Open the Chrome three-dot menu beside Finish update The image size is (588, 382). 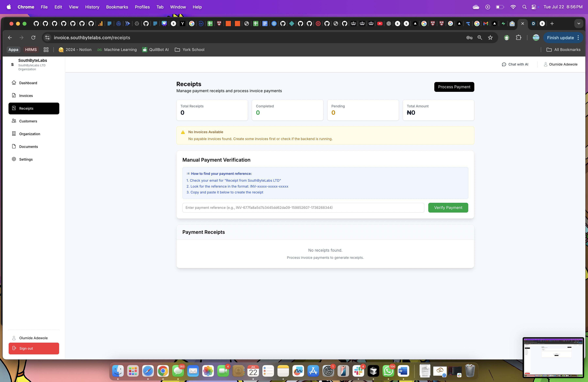pos(578,38)
